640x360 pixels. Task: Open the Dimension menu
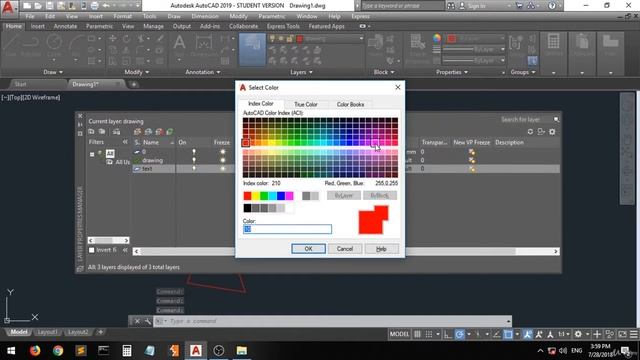(205, 16)
